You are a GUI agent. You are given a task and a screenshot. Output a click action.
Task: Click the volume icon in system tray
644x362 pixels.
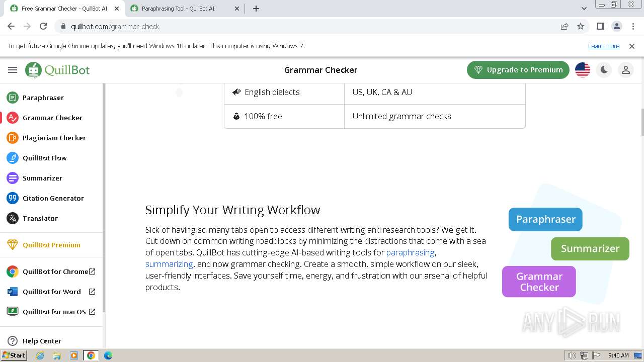click(572, 355)
